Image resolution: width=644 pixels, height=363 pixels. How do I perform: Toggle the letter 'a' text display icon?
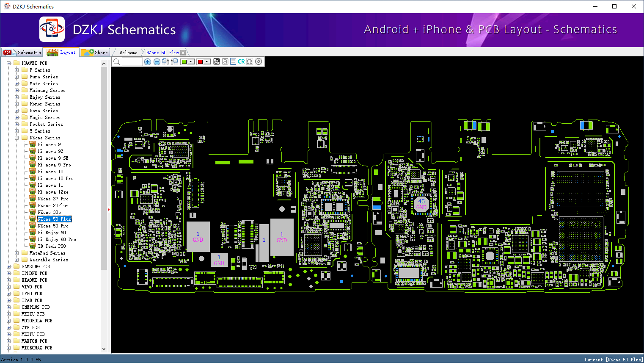pyautogui.click(x=225, y=61)
